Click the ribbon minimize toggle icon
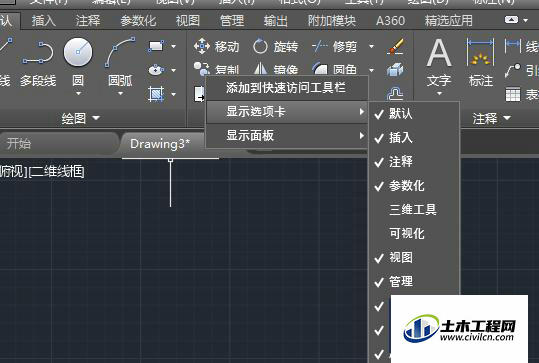 pos(511,20)
